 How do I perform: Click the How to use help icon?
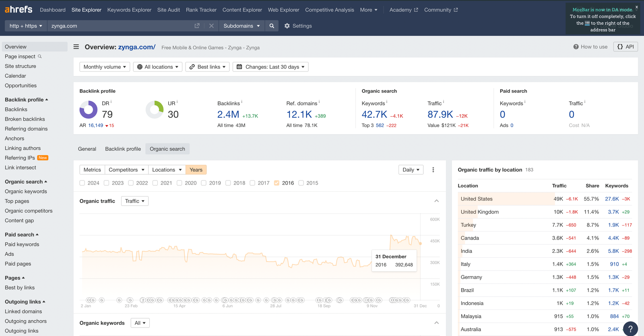tap(576, 47)
